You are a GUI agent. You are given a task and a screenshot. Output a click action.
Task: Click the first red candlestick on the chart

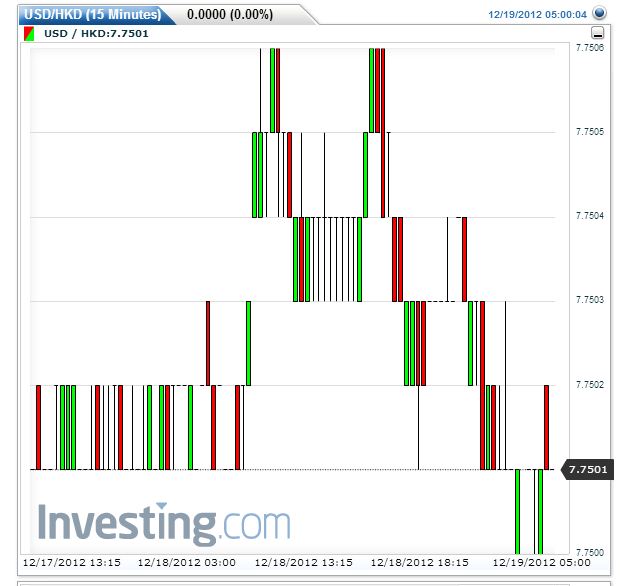pos(38,427)
